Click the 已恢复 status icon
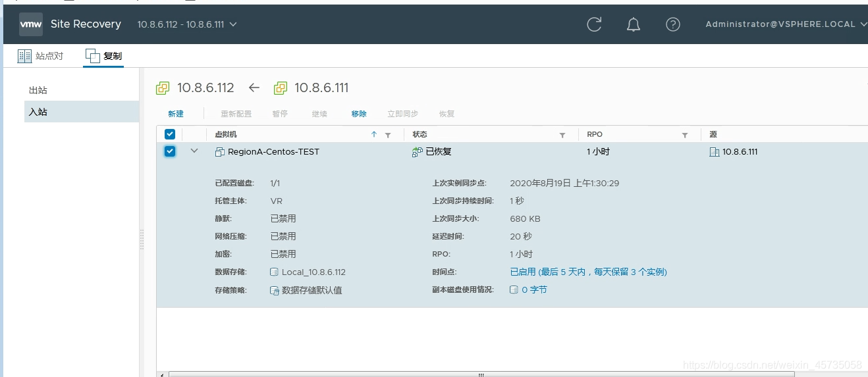Image resolution: width=868 pixels, height=377 pixels. tap(418, 152)
